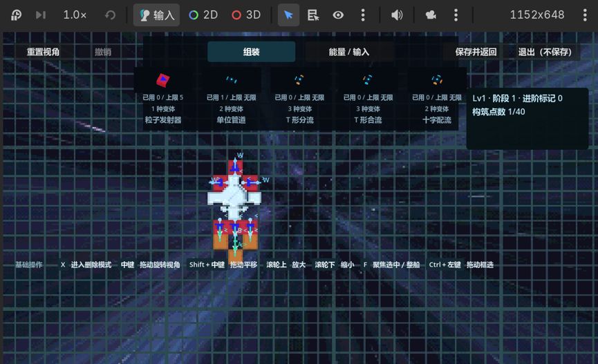Click the 构筑点数 1/40 text
The height and width of the screenshot is (364, 598).
tap(498, 112)
